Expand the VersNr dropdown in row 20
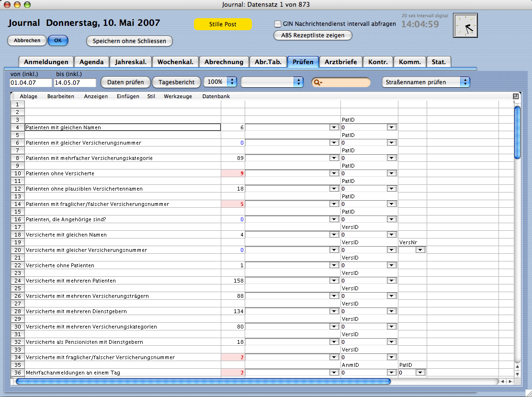This screenshot has width=532, height=397. tap(420, 250)
